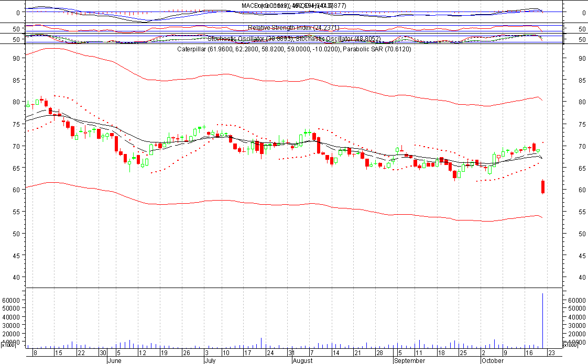
Task: Select date tick 19 in June
Action: point(164,353)
